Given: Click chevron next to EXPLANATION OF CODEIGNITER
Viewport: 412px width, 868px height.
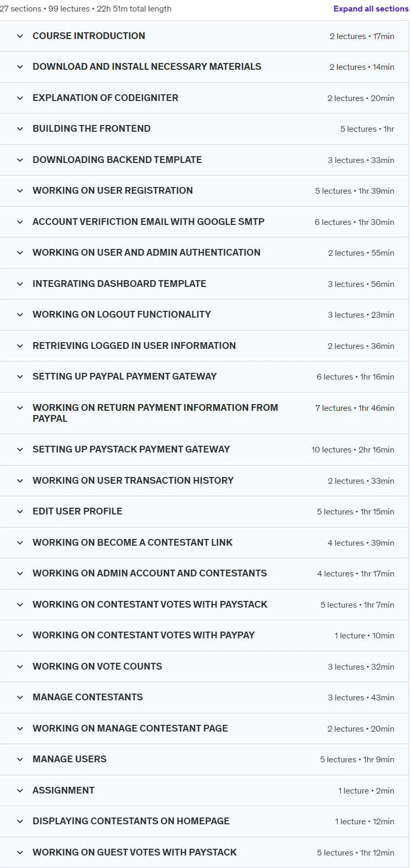Looking at the screenshot, I should [x=20, y=98].
